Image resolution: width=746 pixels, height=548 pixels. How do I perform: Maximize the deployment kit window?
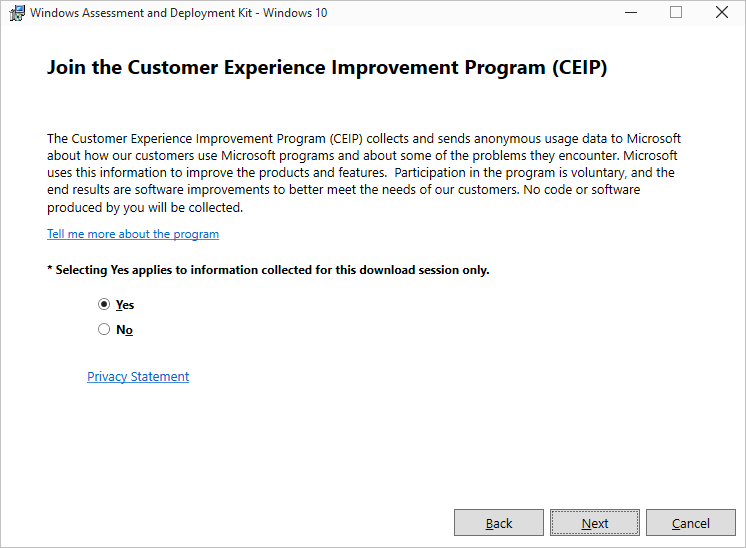pyautogui.click(x=676, y=13)
